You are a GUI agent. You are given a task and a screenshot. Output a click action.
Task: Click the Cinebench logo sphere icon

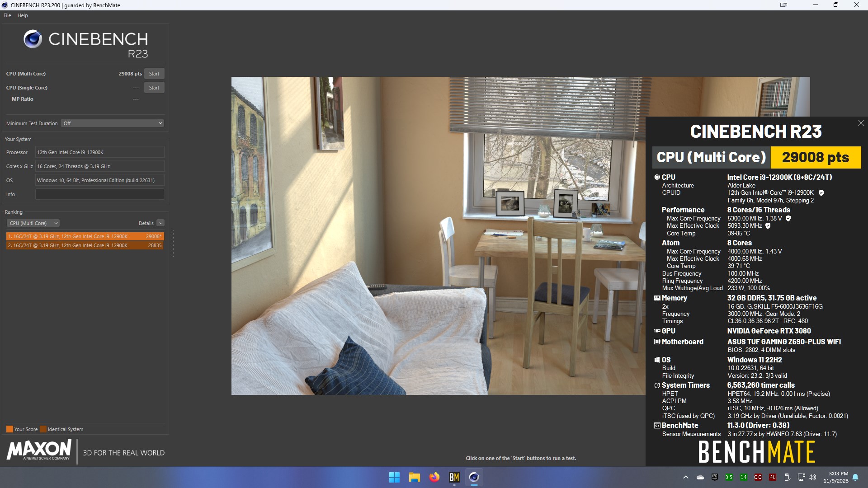coord(33,39)
